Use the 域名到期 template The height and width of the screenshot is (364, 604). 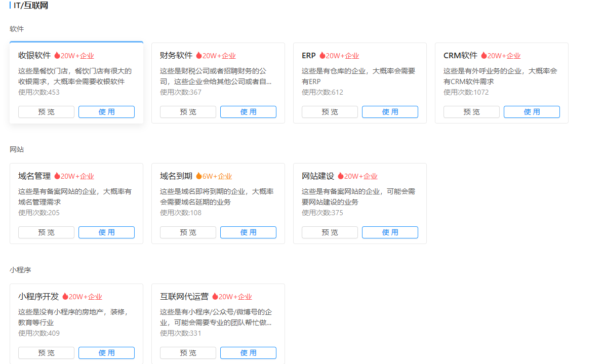pyautogui.click(x=249, y=232)
